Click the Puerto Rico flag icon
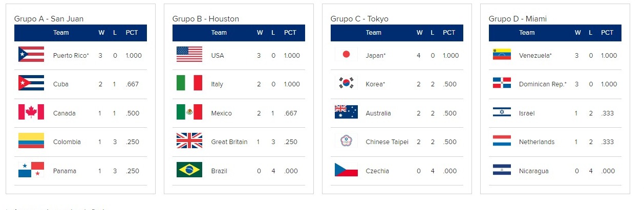Screen dimensions: 644x210 [x=31, y=55]
